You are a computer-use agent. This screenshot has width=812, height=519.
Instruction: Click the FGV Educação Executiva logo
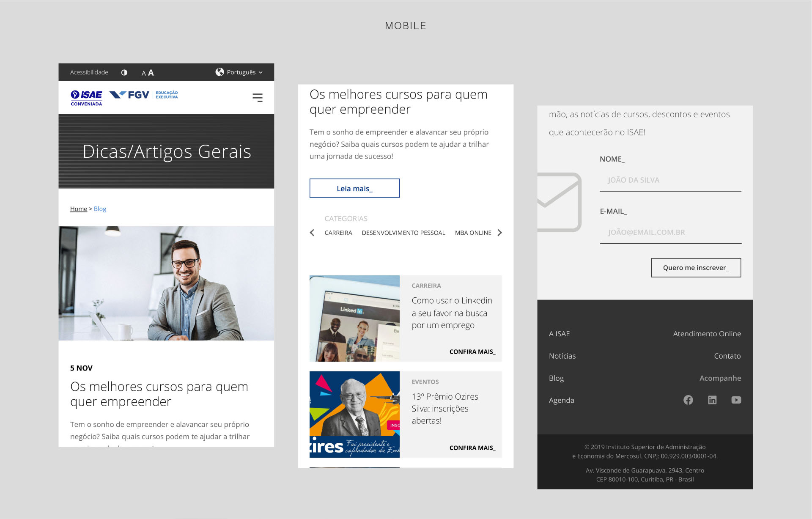144,95
